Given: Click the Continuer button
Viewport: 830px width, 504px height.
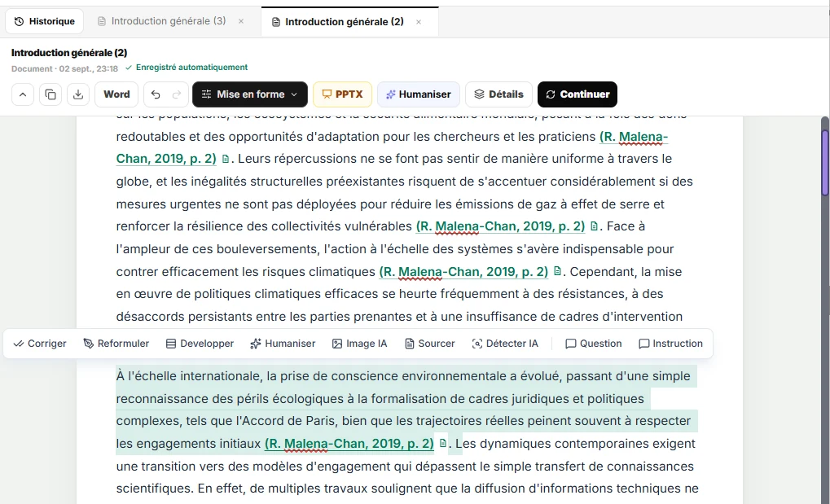Looking at the screenshot, I should pyautogui.click(x=577, y=94).
